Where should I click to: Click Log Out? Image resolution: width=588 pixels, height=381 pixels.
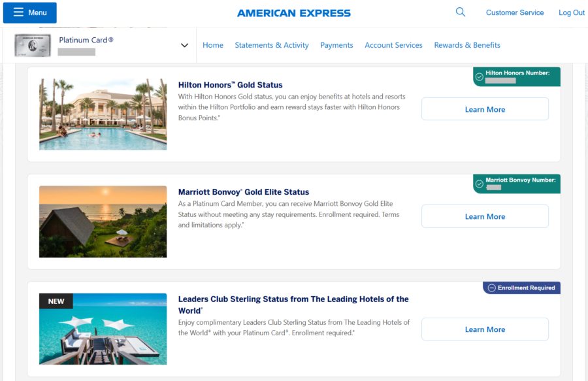(571, 12)
